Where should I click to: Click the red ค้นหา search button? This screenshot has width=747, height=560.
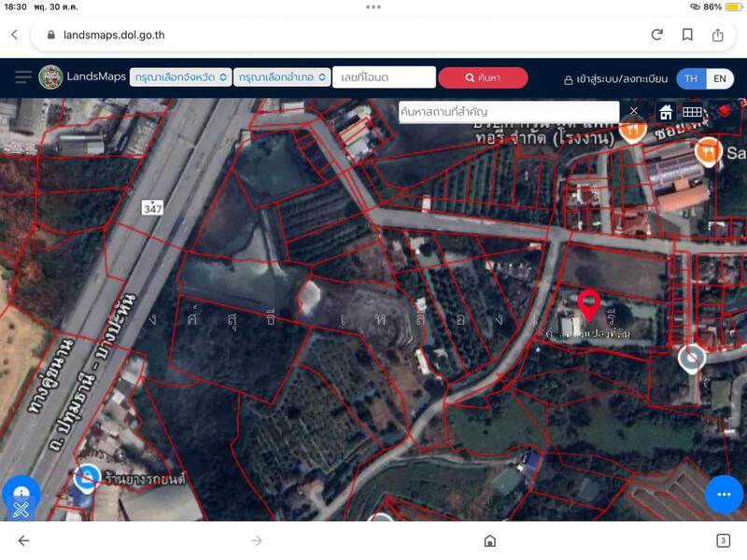(483, 77)
